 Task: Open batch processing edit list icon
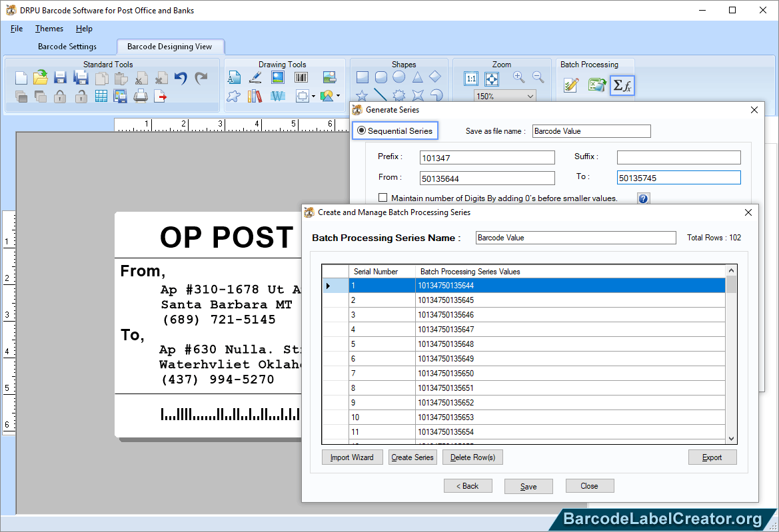[x=571, y=85]
